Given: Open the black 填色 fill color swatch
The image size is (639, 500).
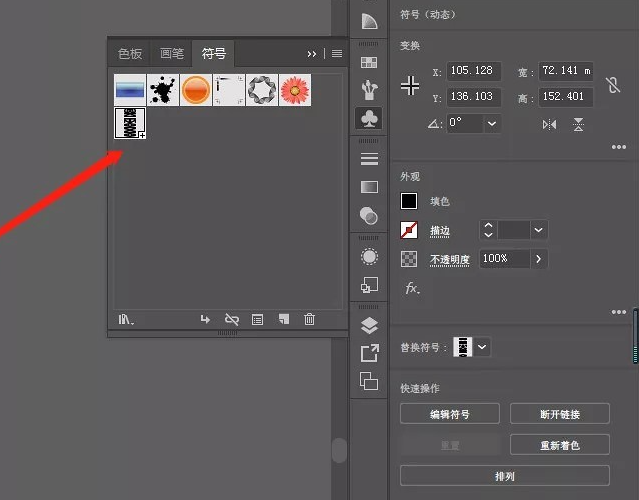Looking at the screenshot, I should pyautogui.click(x=409, y=201).
